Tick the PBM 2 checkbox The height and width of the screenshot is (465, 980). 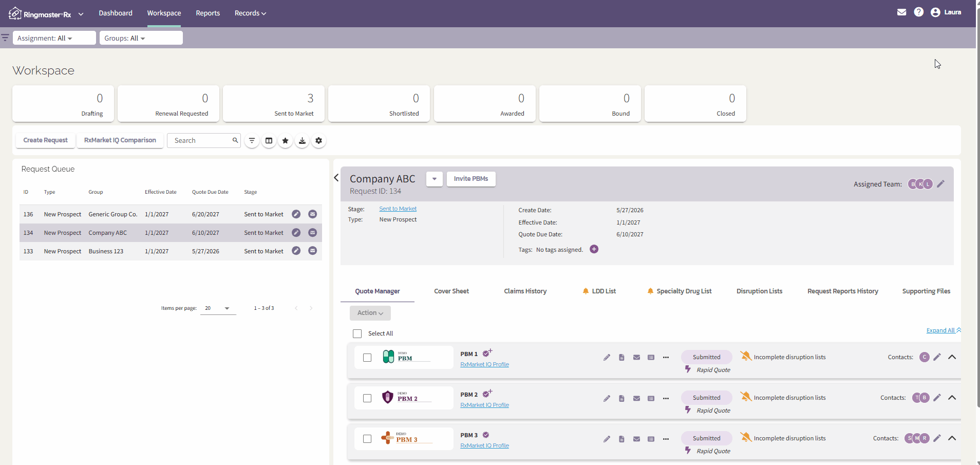[367, 398]
